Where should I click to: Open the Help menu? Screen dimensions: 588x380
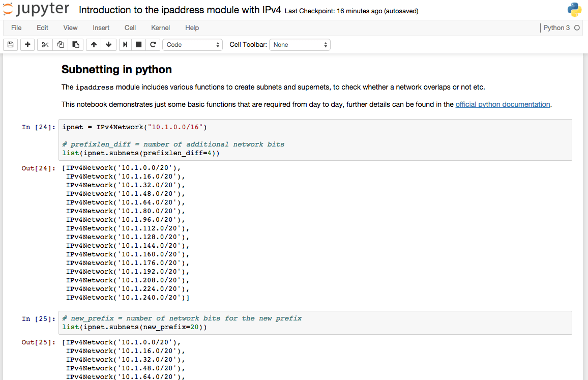click(x=192, y=28)
